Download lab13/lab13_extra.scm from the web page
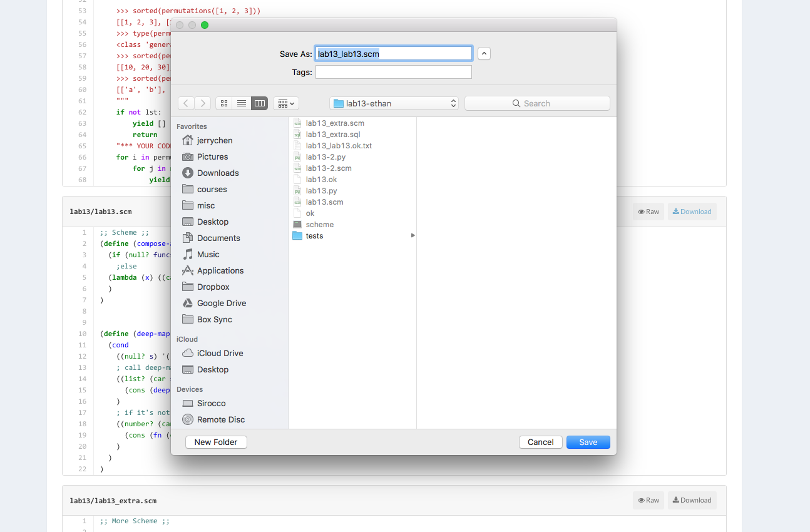The height and width of the screenshot is (532, 810). tap(692, 500)
